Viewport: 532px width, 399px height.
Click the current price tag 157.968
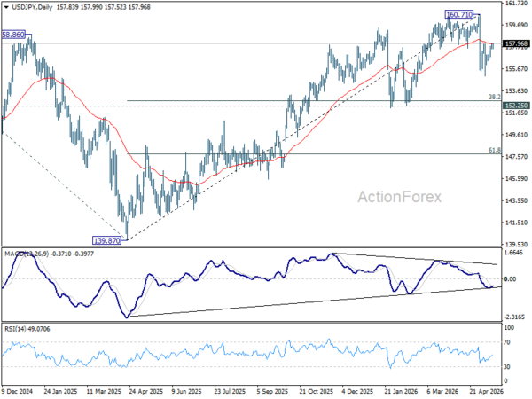(516, 43)
